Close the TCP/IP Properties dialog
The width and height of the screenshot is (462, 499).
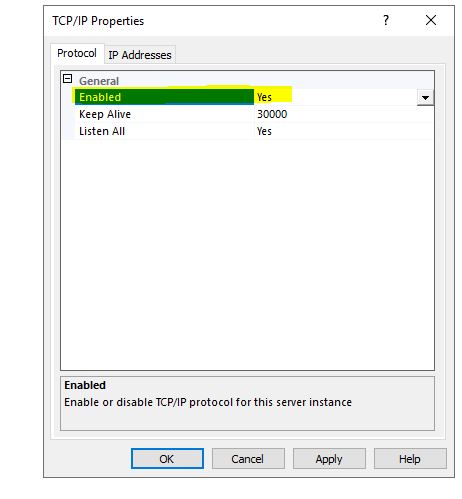431,20
